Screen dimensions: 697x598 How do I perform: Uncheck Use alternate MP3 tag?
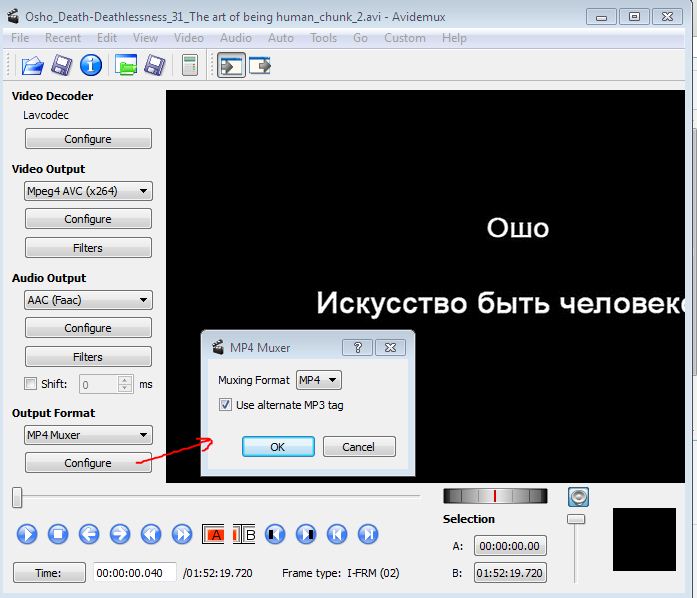pos(225,405)
